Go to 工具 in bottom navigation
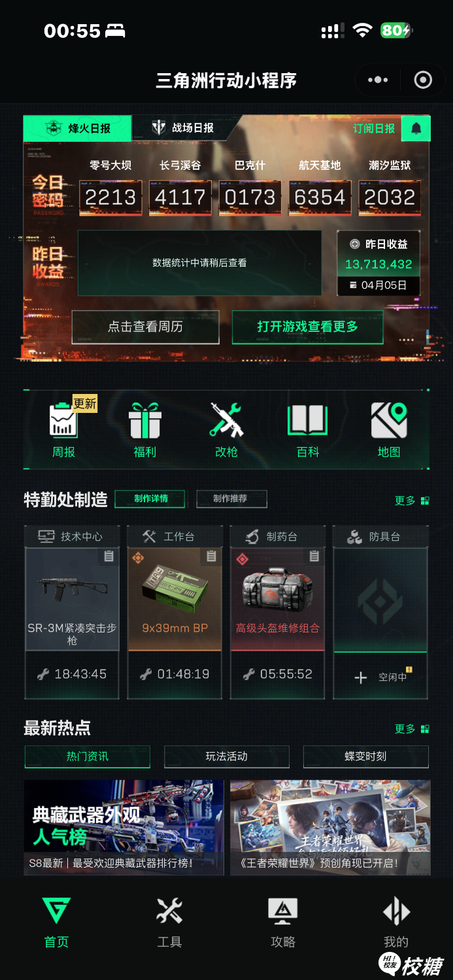 169,923
